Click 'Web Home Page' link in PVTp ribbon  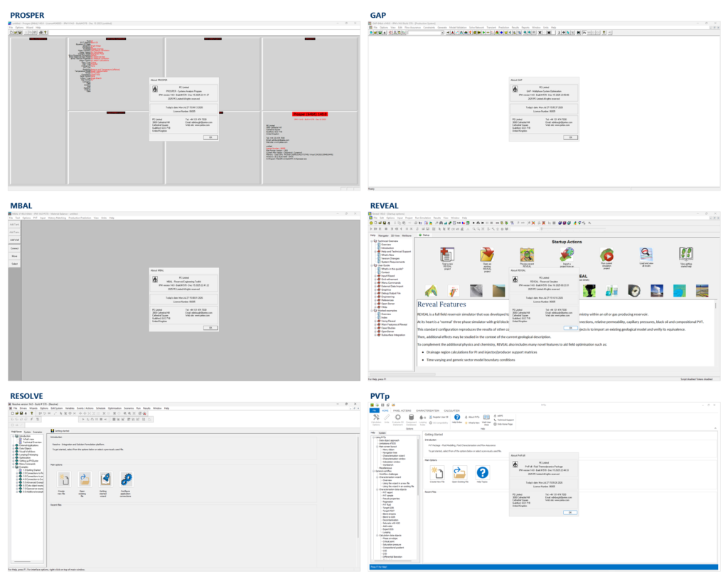pos(505,424)
